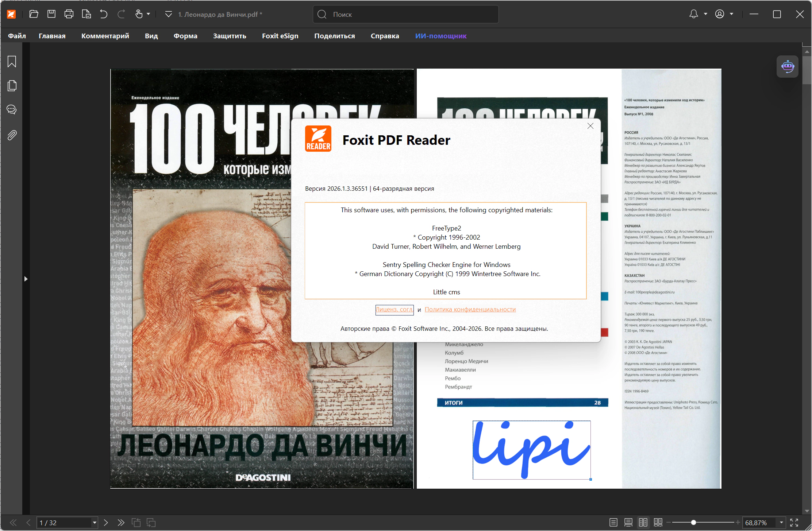812x531 pixels.
Task: Expand the zoom level dropdown
Action: coord(781,523)
